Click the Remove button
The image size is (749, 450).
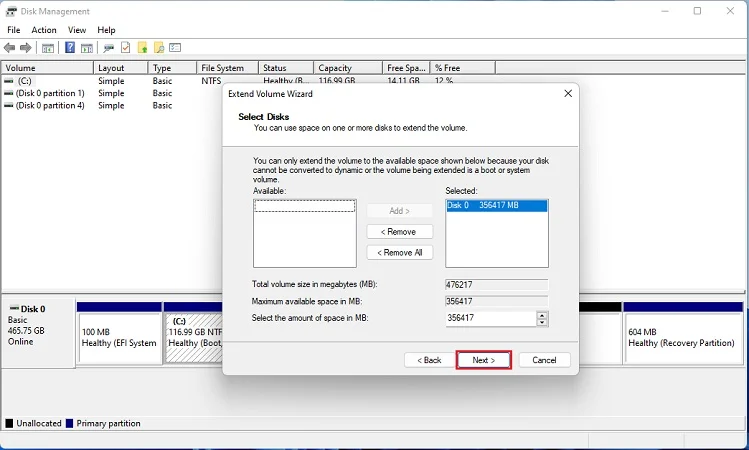[x=399, y=232]
